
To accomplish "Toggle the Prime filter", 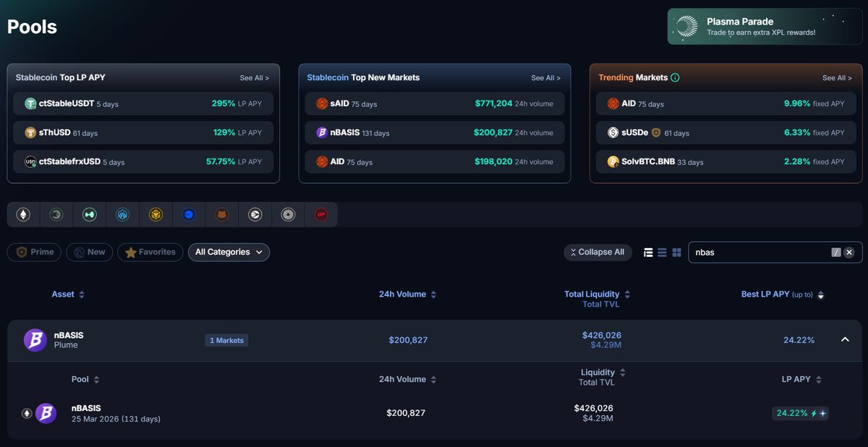I will pos(33,252).
